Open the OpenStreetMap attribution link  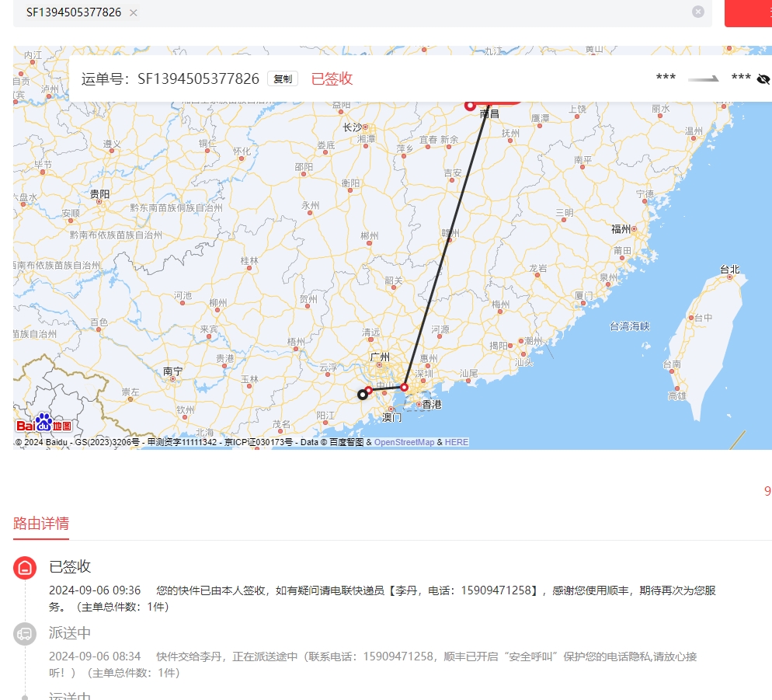[x=404, y=442]
